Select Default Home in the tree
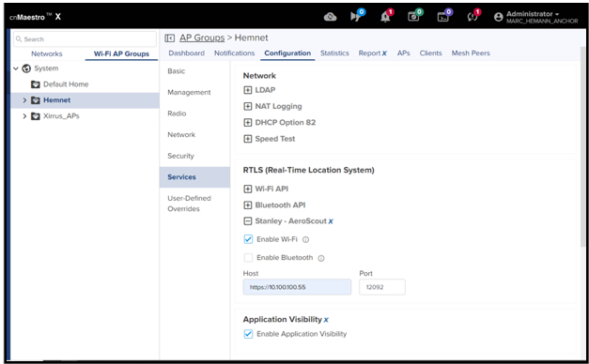Image resolution: width=589 pixels, height=364 pixels. [66, 84]
